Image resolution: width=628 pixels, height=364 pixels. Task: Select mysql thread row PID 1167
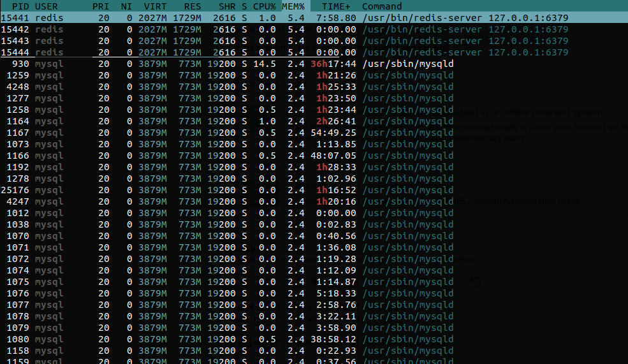[314, 133]
